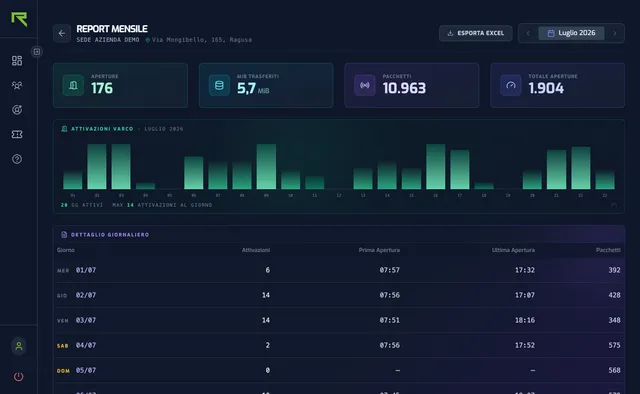Click the Esporta Excel button

(x=476, y=33)
